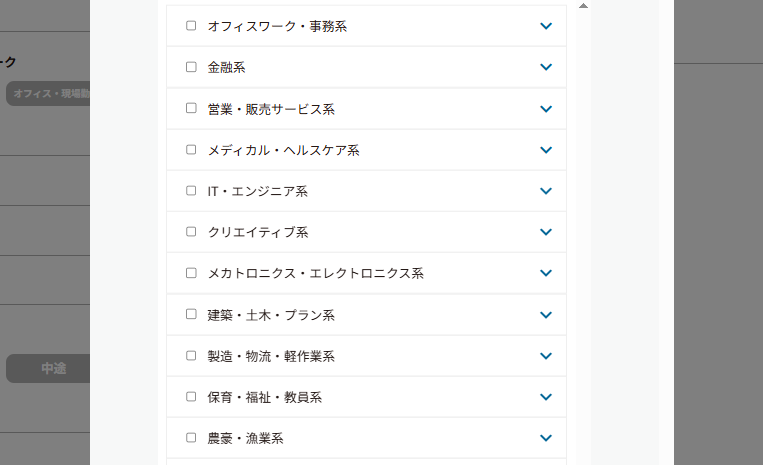Open the クリエイティブ系 chevron arrow

[546, 232]
